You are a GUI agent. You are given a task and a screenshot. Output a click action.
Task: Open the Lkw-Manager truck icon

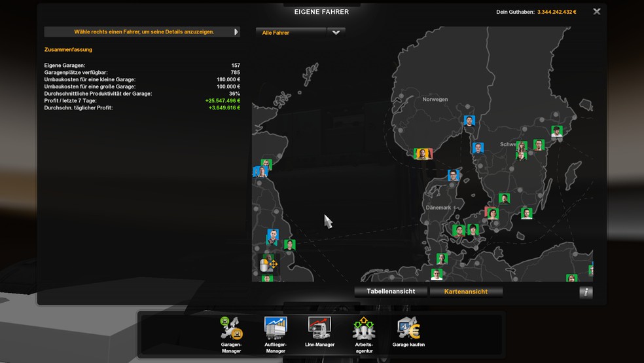pyautogui.click(x=319, y=328)
